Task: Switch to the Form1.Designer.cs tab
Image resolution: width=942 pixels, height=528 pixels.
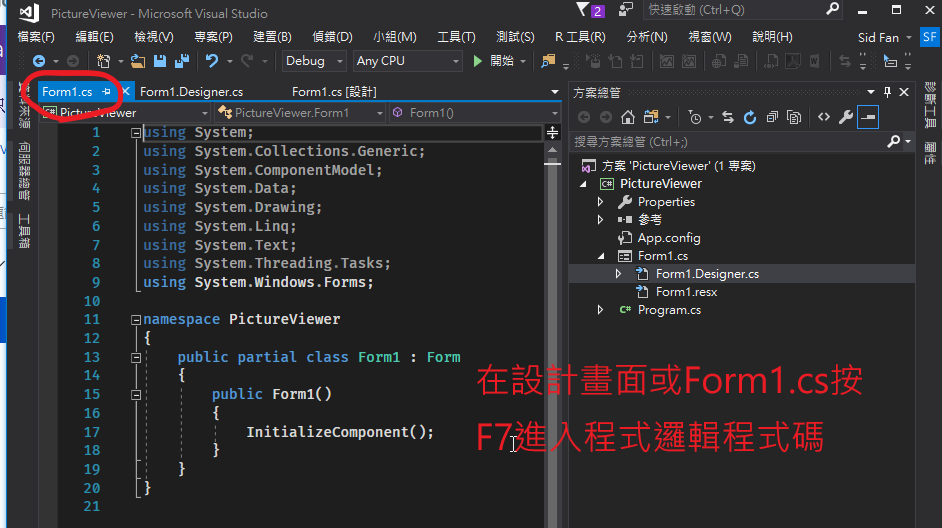Action: pyautogui.click(x=191, y=92)
